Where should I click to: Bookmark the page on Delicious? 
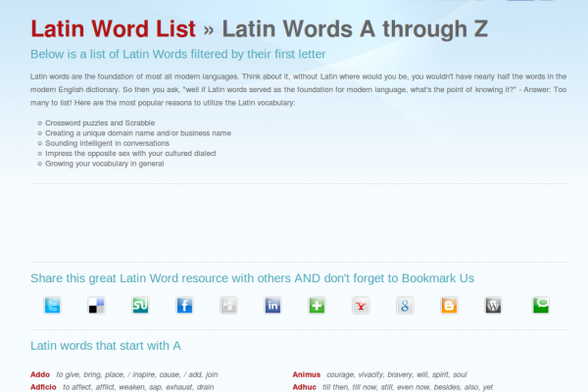pyautogui.click(x=96, y=306)
